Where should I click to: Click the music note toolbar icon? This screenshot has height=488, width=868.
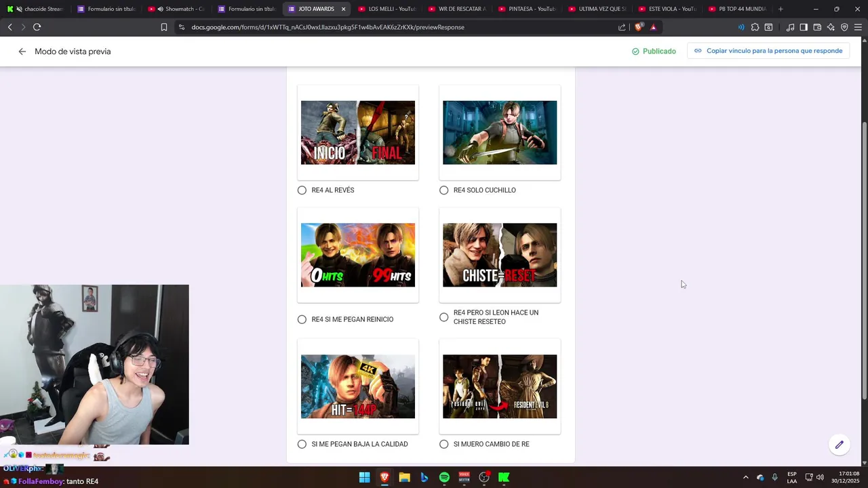point(790,27)
